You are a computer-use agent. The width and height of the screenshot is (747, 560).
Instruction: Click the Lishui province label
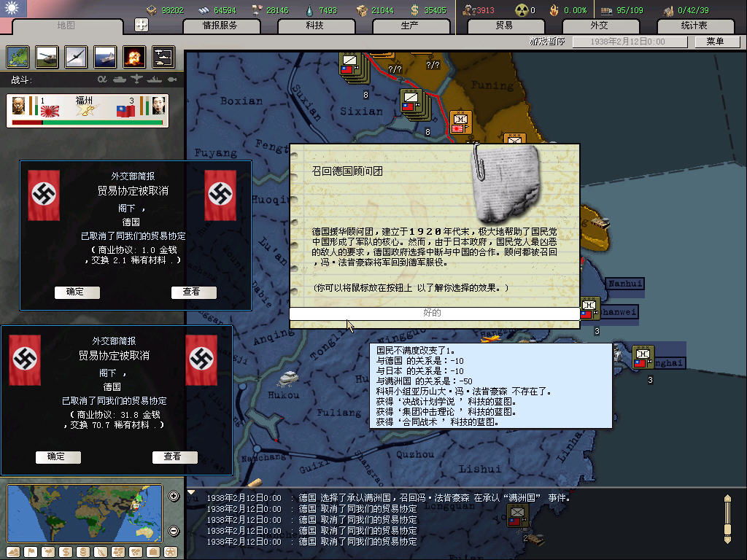click(479, 469)
